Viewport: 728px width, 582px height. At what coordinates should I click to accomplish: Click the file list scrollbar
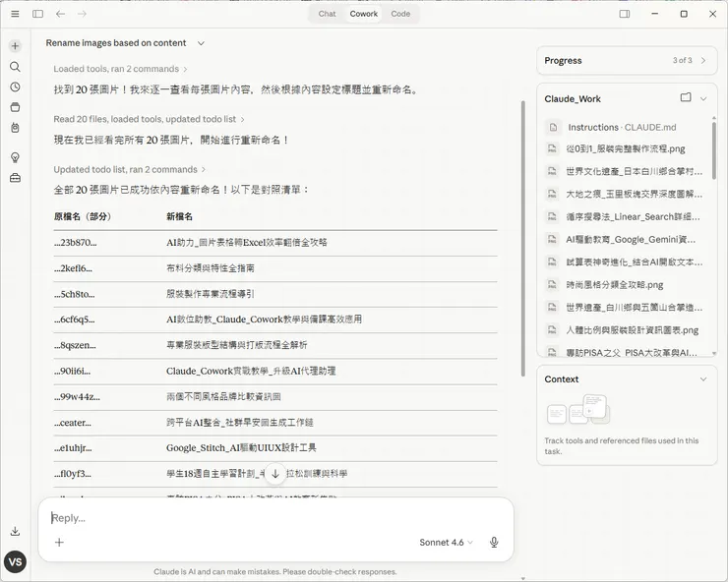(714, 148)
